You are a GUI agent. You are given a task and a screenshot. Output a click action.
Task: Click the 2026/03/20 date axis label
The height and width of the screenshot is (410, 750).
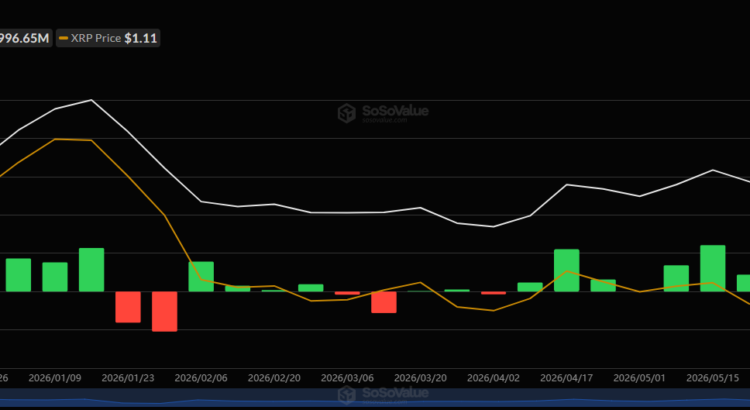pyautogui.click(x=420, y=378)
